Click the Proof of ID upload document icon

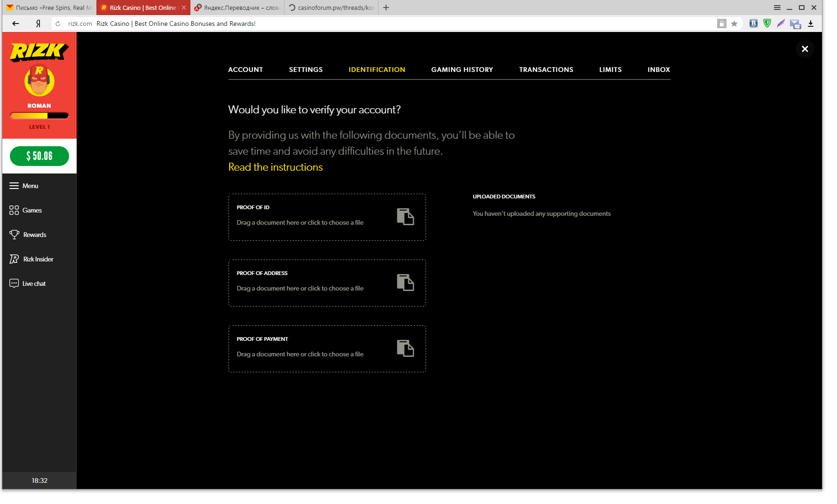(x=405, y=217)
